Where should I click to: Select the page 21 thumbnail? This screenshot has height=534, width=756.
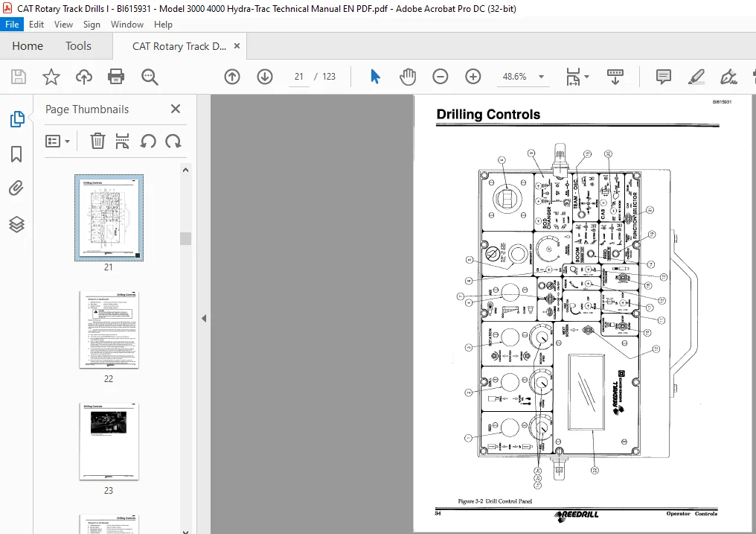(109, 218)
